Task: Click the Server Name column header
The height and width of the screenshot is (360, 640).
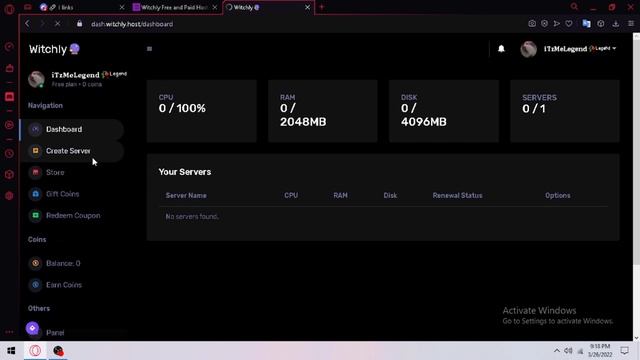Action: click(186, 196)
